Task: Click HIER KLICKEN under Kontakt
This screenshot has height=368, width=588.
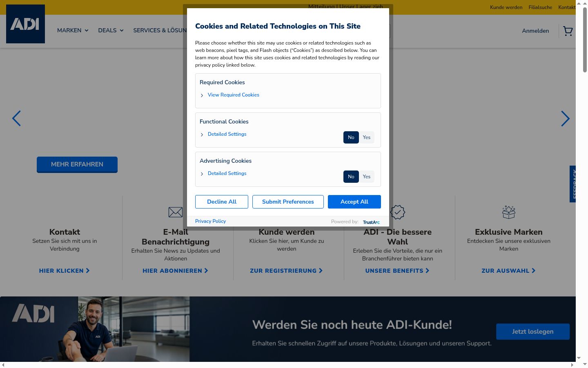Action: [x=65, y=271]
